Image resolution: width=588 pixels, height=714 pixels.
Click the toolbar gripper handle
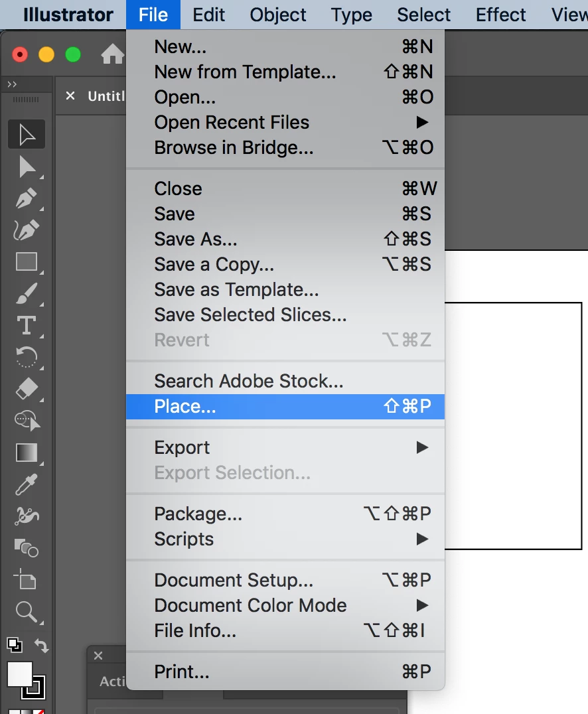coord(26,100)
